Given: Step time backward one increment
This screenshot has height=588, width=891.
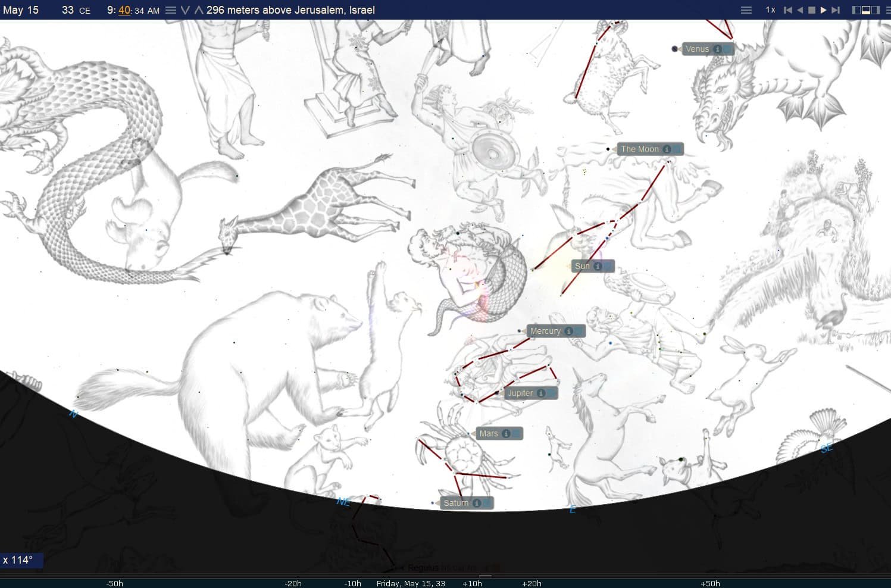Looking at the screenshot, I should [788, 10].
